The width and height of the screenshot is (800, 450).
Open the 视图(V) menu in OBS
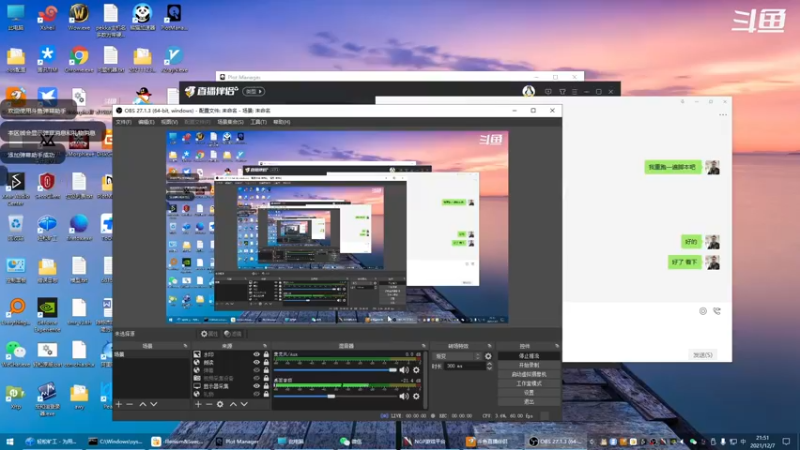click(x=169, y=122)
